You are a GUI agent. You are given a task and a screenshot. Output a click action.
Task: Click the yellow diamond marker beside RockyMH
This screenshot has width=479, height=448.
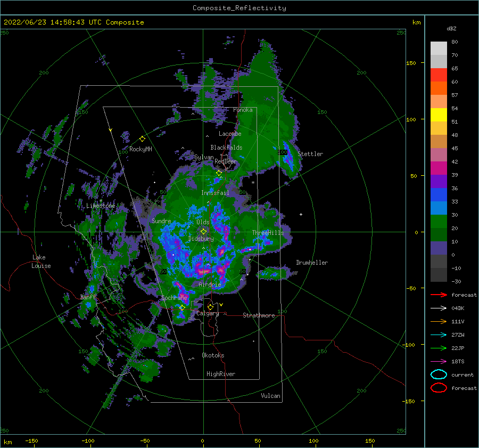pyautogui.click(x=142, y=139)
